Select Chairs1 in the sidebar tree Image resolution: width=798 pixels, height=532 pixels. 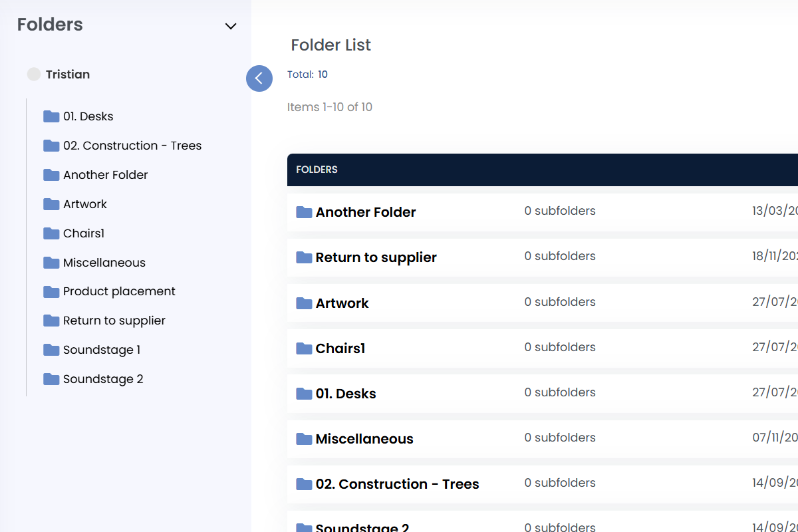click(x=84, y=233)
